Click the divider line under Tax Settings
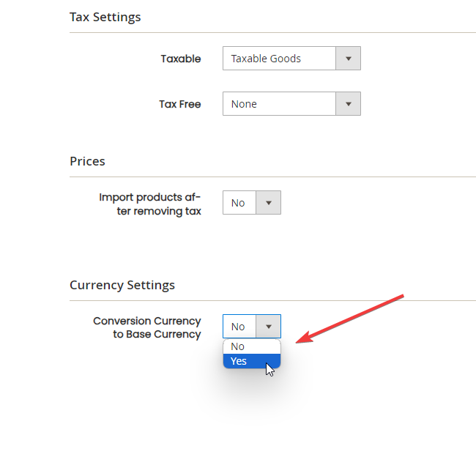 coord(272,32)
